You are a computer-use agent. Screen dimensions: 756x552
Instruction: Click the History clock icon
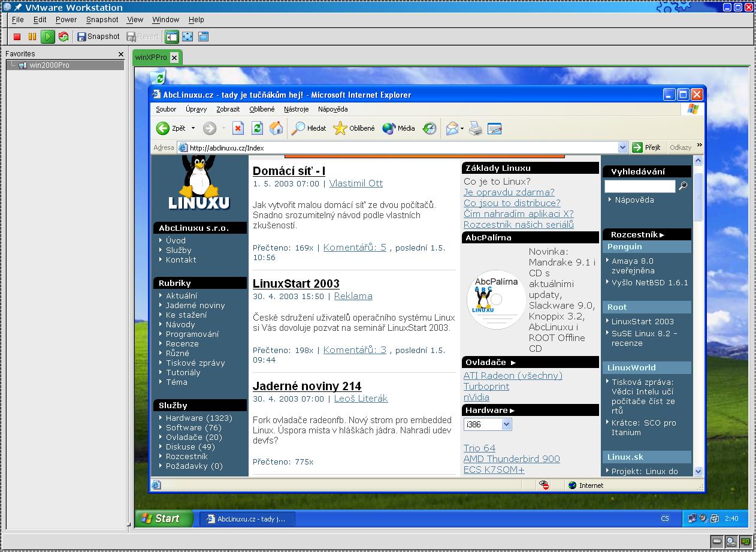(430, 128)
